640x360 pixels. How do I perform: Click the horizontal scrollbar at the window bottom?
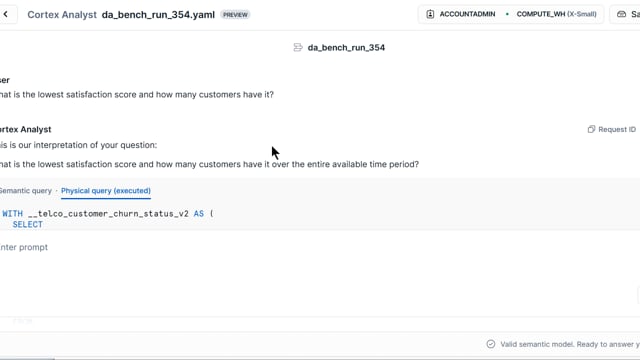coord(27,359)
